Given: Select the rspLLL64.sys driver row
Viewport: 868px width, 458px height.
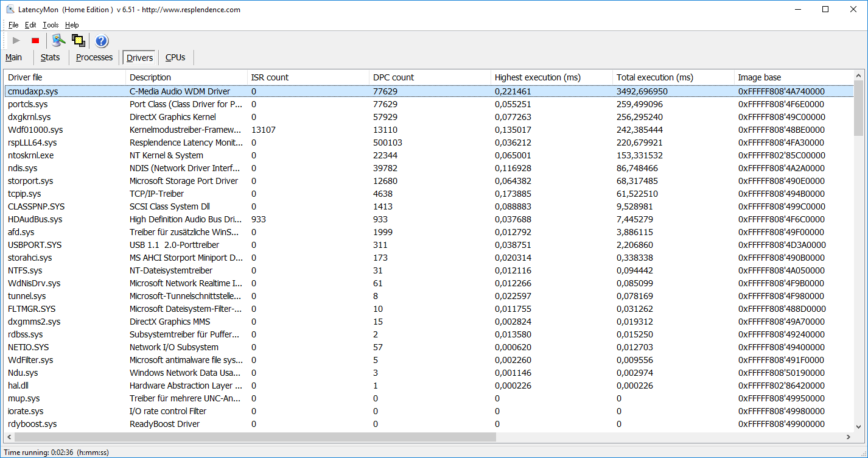Looking at the screenshot, I should 429,143.
